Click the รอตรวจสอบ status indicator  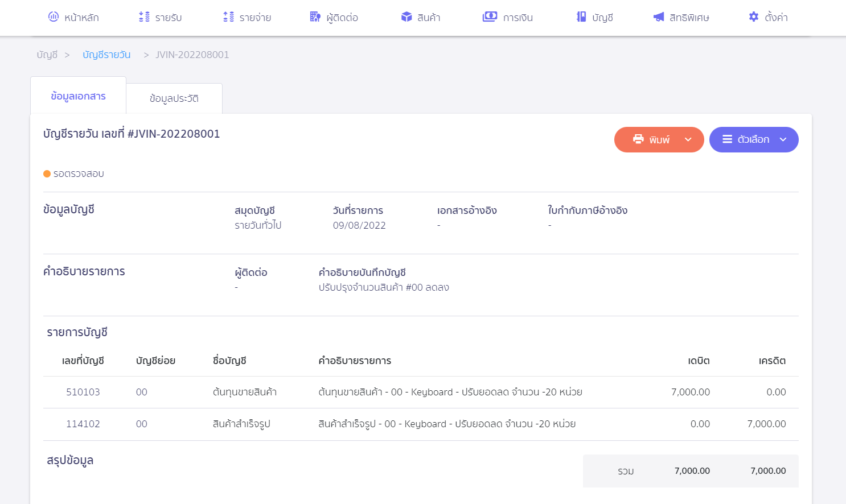click(75, 173)
